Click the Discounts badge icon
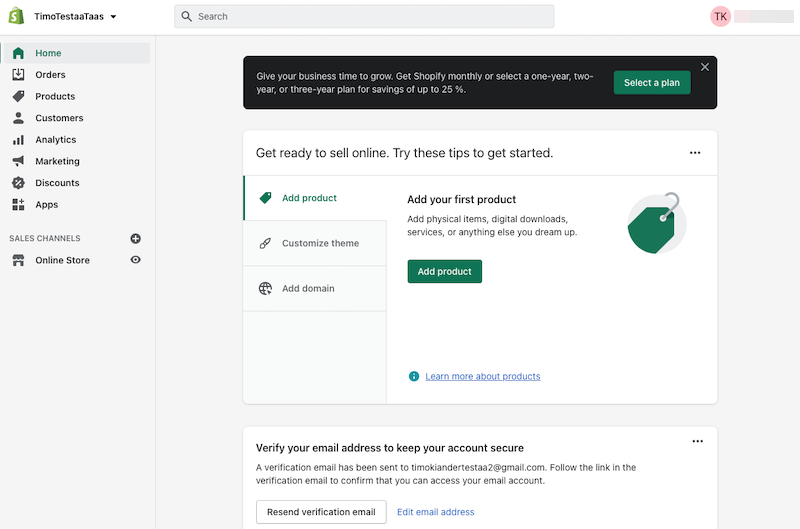Screen dimensions: 800x529 (18, 183)
